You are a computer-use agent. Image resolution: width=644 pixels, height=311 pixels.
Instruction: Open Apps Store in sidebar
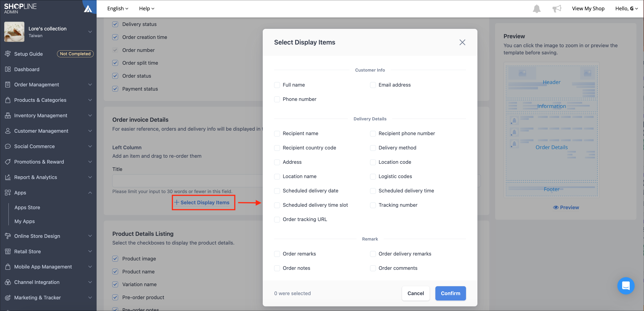tap(27, 207)
